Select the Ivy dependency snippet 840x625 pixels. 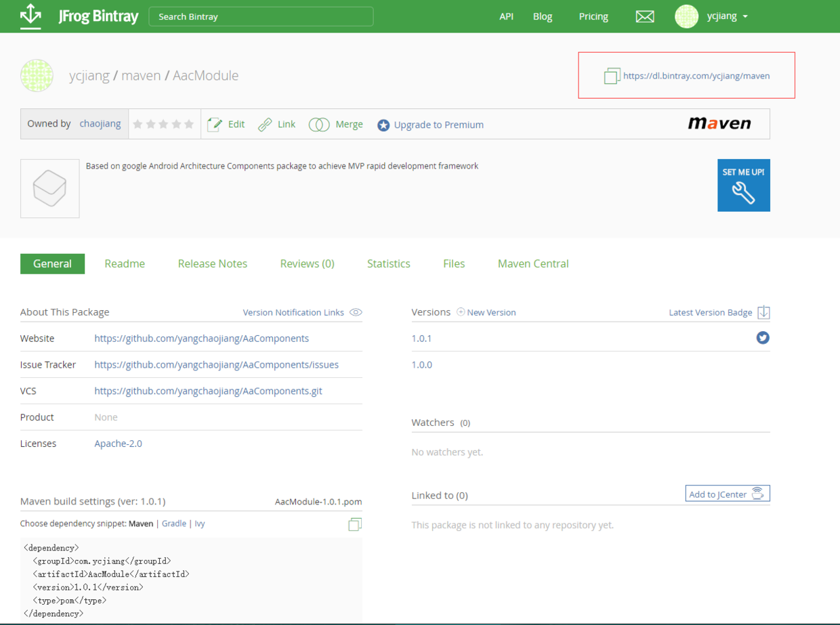coord(200,523)
